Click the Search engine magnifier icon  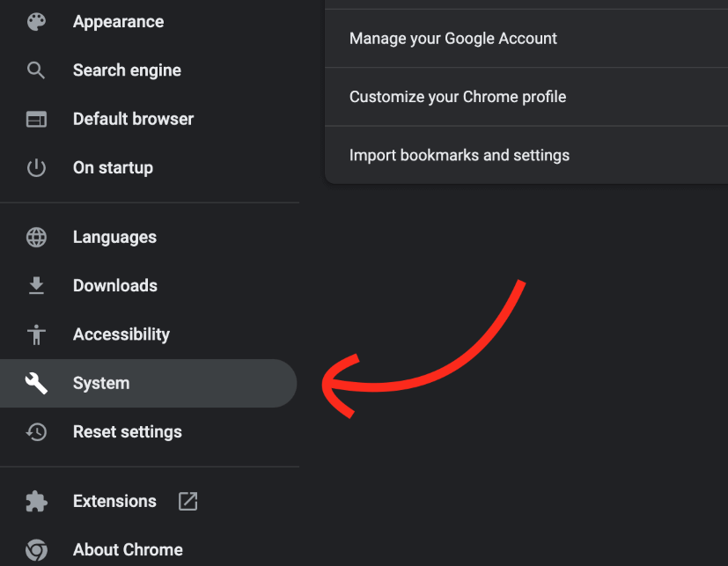pyautogui.click(x=36, y=70)
